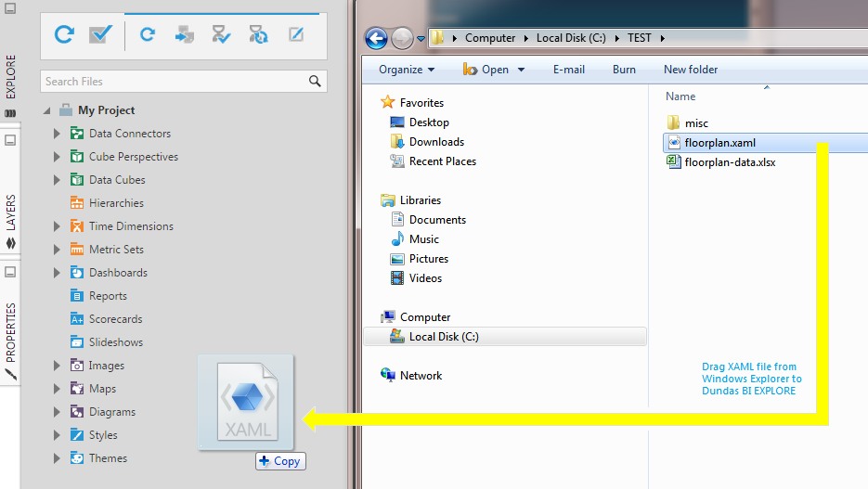Select the Reports item in the tree
This screenshot has height=489, width=868.
coord(108,296)
